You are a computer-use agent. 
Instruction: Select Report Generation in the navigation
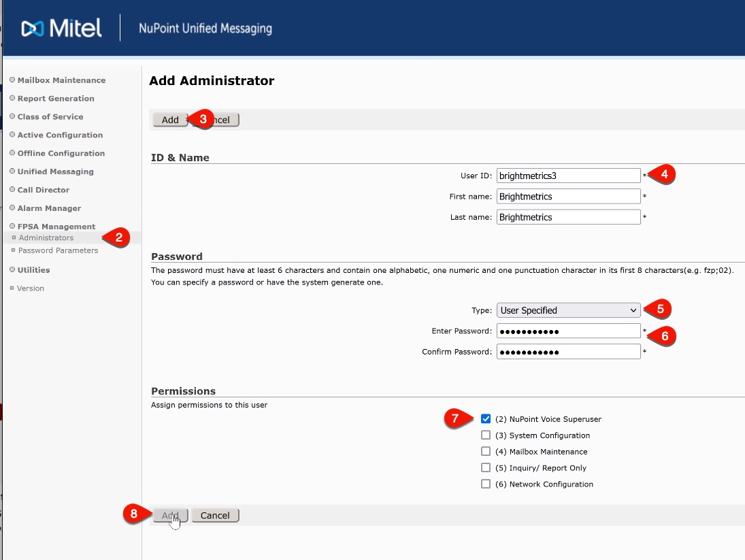(54, 98)
